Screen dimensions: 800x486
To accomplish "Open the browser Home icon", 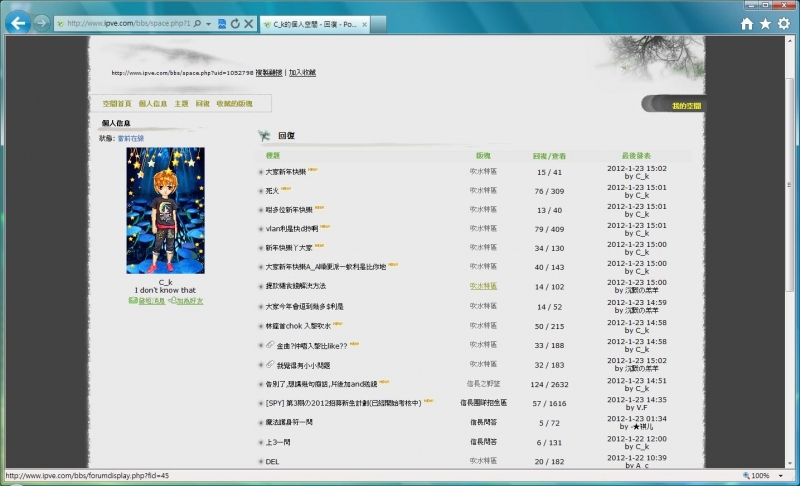I will tap(747, 23).
